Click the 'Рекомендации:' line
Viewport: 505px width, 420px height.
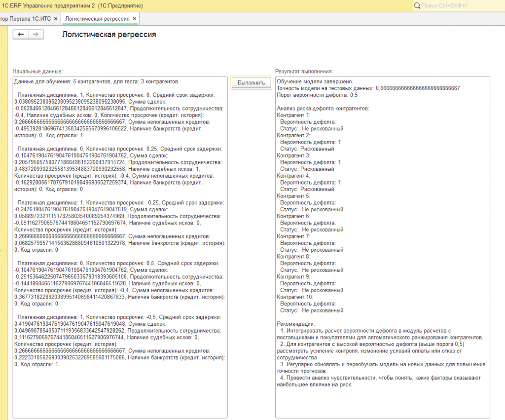296,324
